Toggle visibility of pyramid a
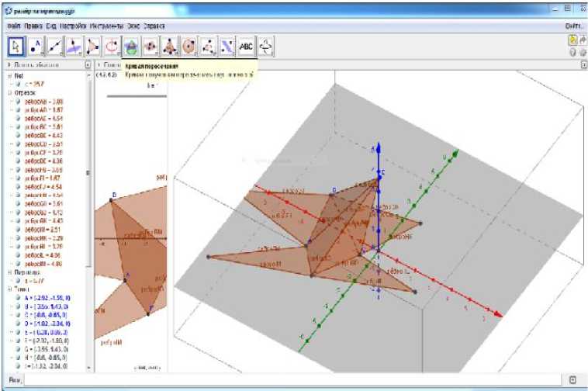 click(x=19, y=281)
